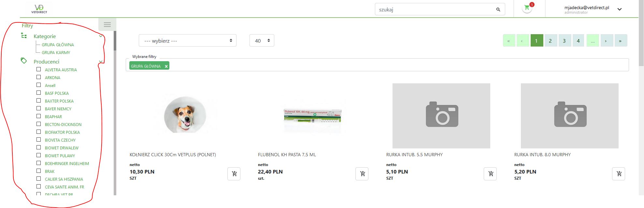Screen dimensions: 644x208
Task: Add FLUBENOL KH PASTA to cart
Action: point(362,174)
